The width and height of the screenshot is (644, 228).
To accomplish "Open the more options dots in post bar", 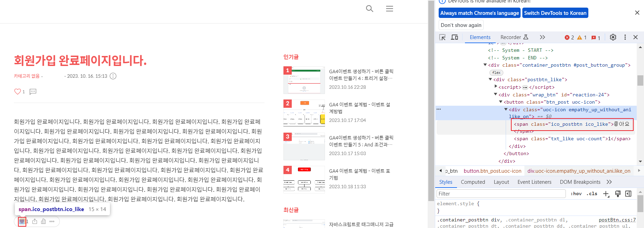I will pyautogui.click(x=52, y=221).
